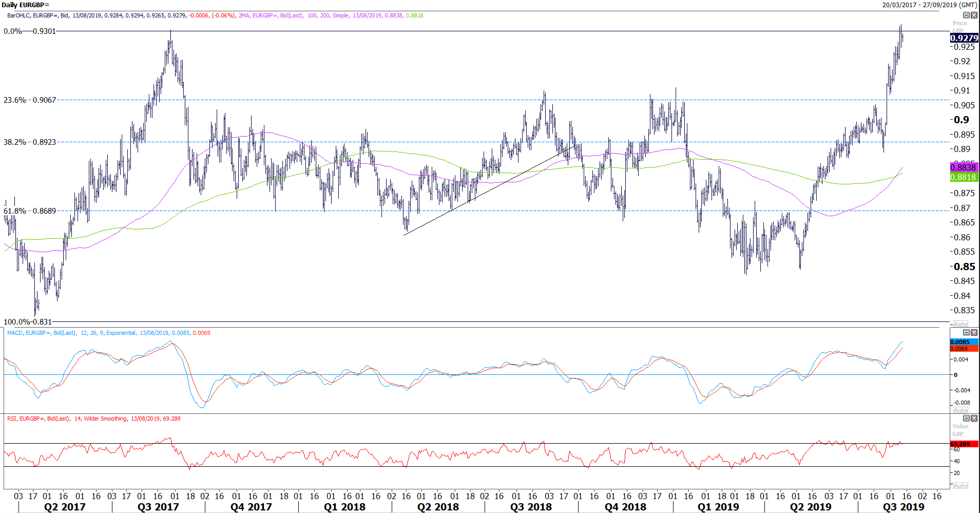Screen dimensions: 980x513
Task: Click the Q1 2018 time axis label
Action: click(x=344, y=507)
